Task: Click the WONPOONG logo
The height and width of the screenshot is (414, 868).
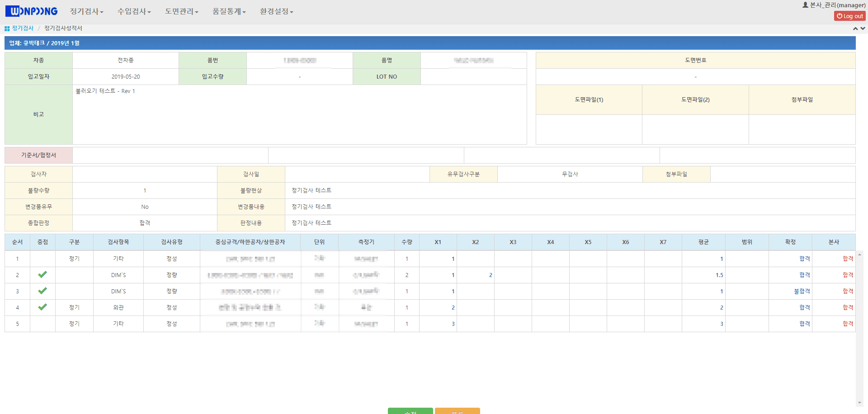Action: (31, 11)
